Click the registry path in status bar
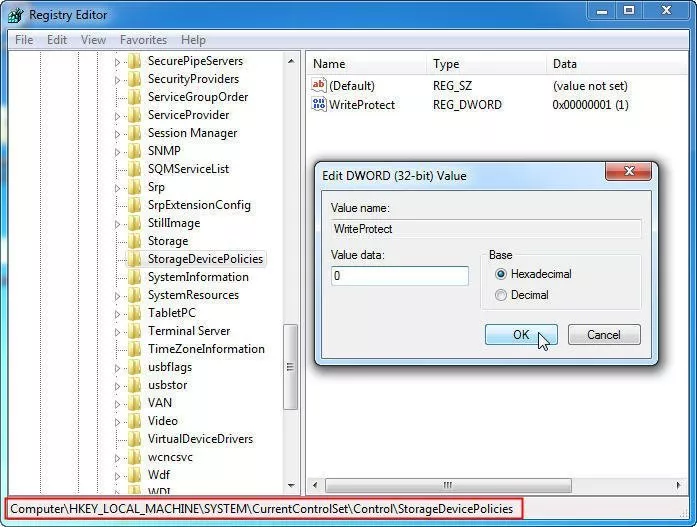This screenshot has height=527, width=697. tap(262, 509)
